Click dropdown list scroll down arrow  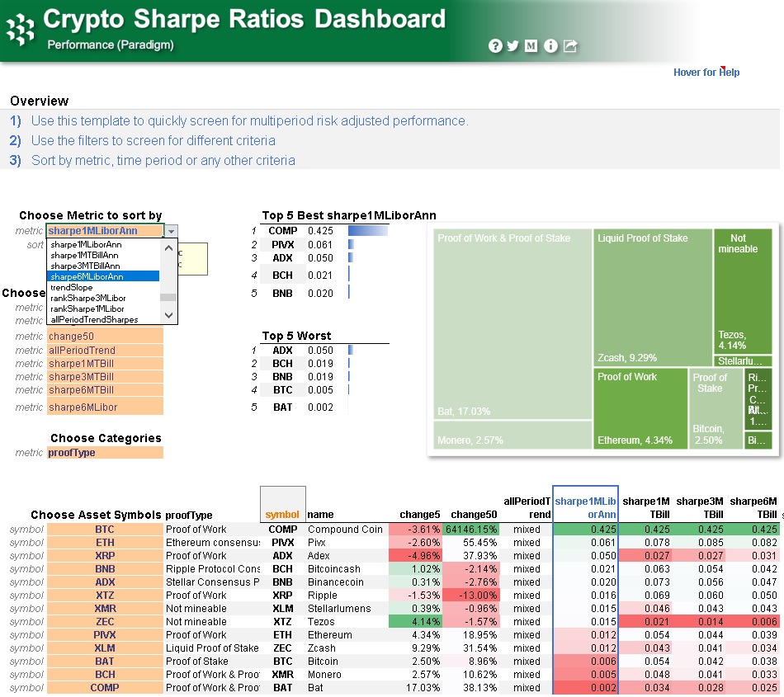click(168, 315)
